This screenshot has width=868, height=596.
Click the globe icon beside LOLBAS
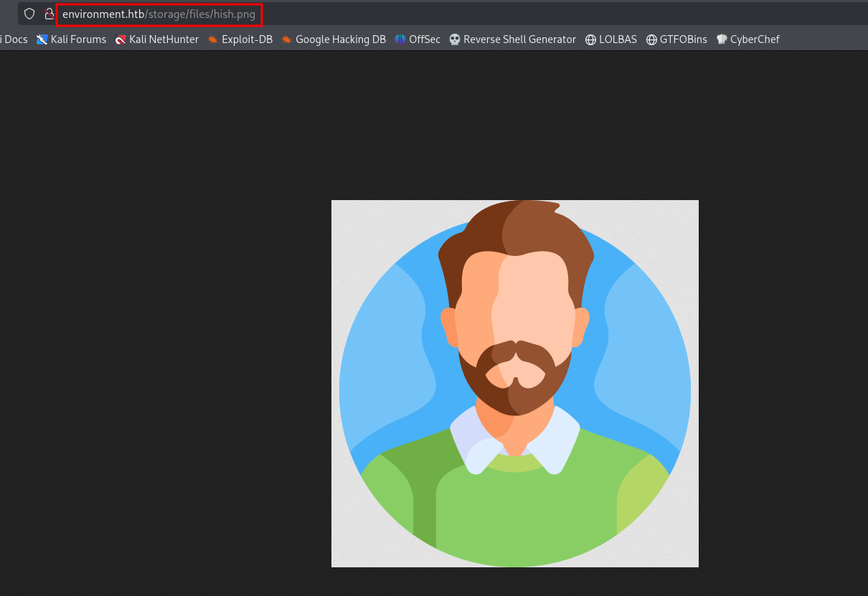coord(590,39)
